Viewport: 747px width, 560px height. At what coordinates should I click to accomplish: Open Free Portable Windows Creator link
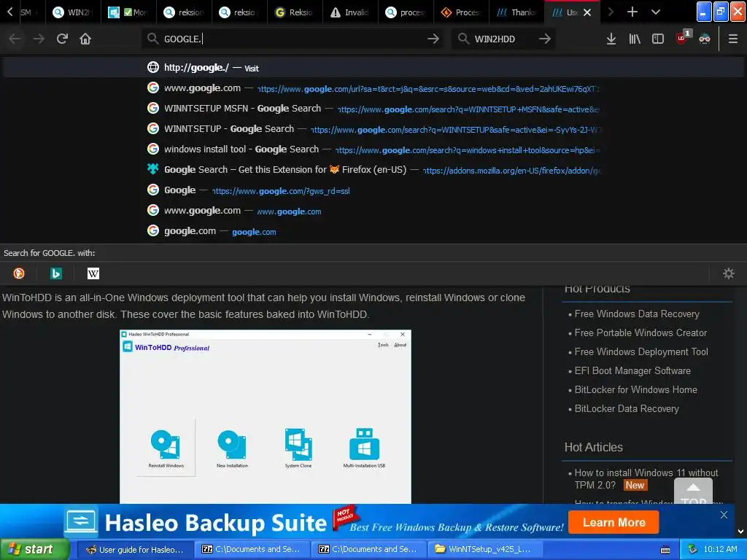tap(640, 332)
